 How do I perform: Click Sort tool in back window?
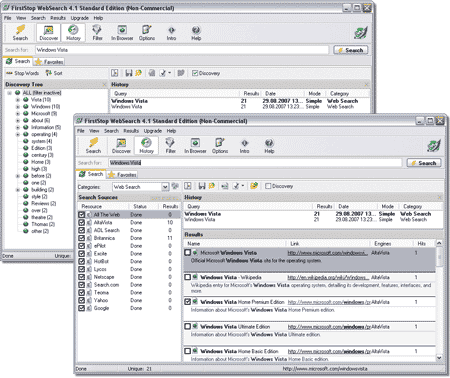coord(54,73)
